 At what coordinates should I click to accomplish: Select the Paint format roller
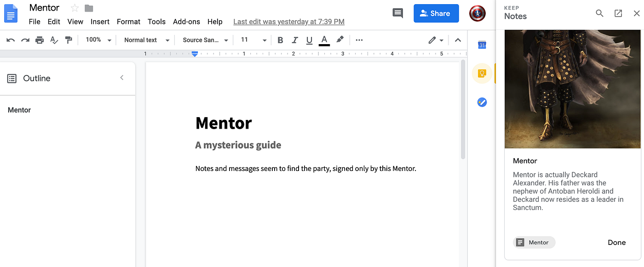coord(69,40)
